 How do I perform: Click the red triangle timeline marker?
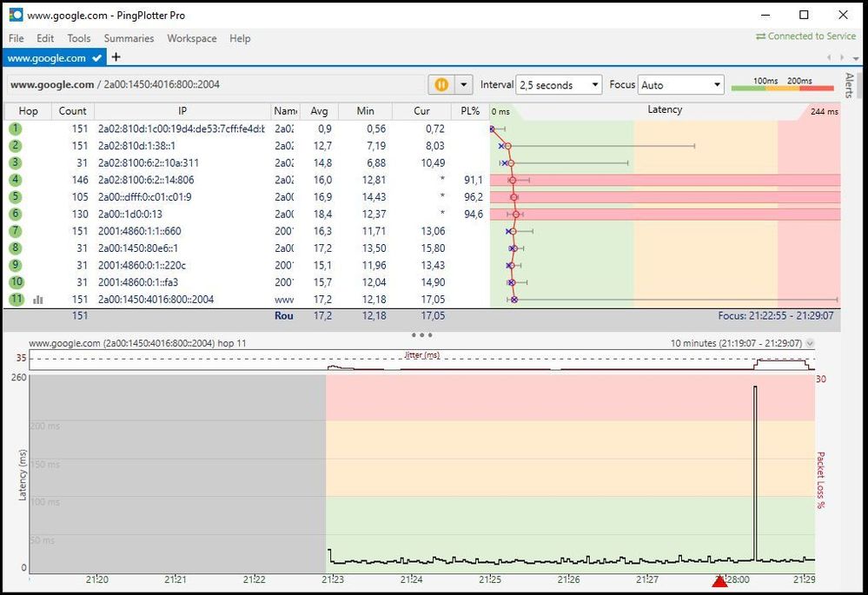[x=719, y=581]
